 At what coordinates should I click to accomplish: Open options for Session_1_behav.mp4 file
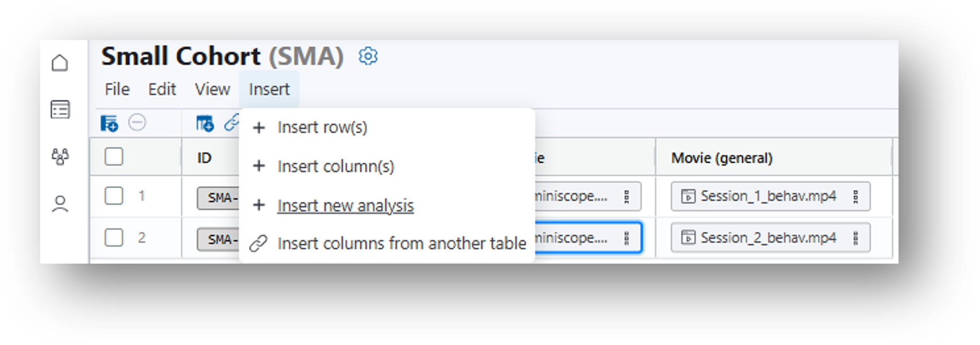pos(855,197)
